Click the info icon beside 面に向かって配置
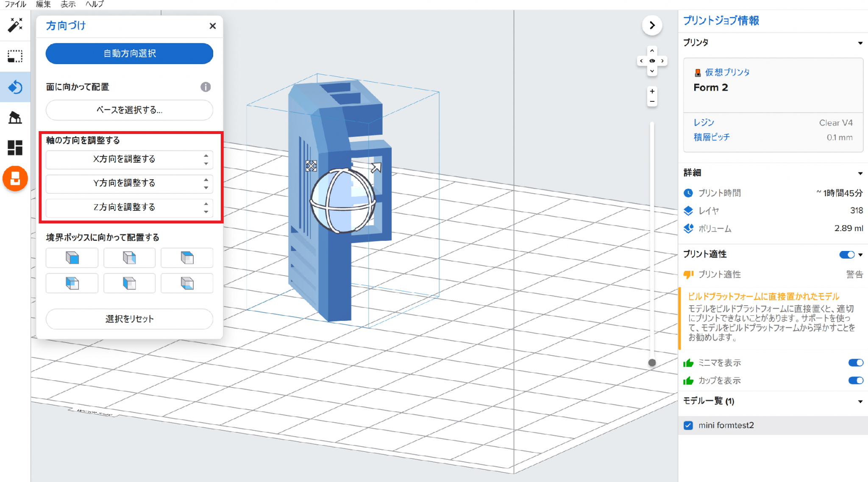The width and height of the screenshot is (868, 482). click(x=206, y=87)
